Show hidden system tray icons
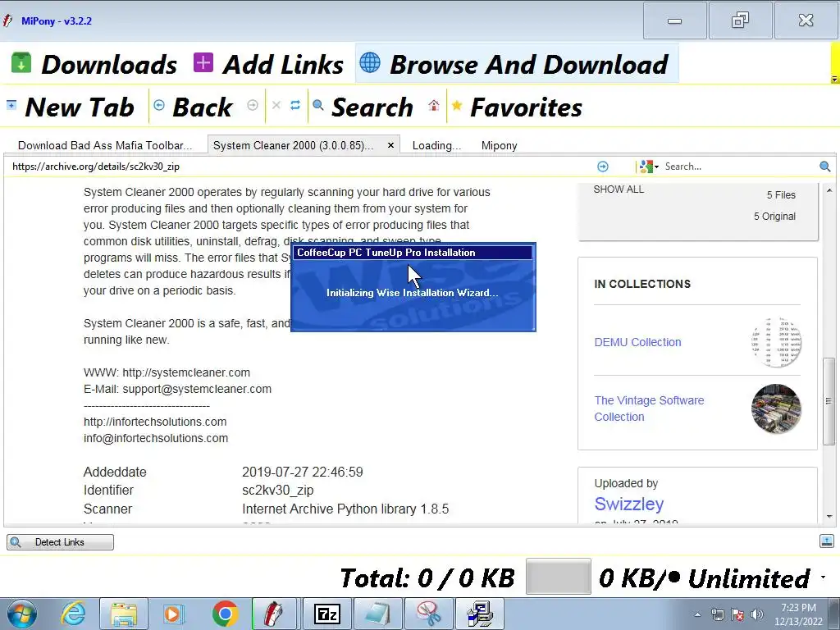The width and height of the screenshot is (840, 630). 697,614
